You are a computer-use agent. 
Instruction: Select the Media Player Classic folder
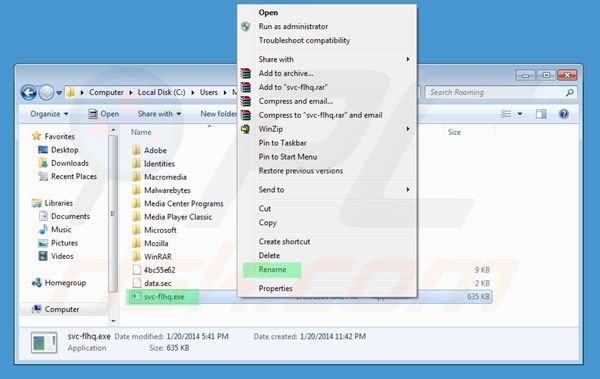[172, 217]
